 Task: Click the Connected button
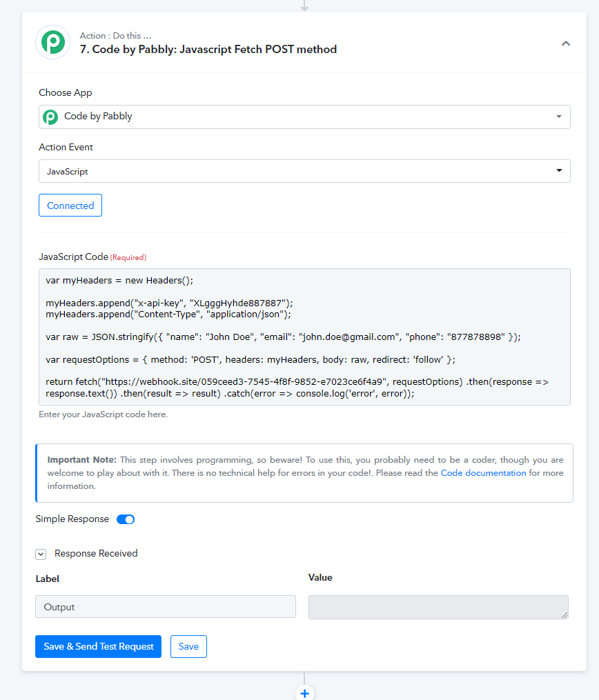70,206
